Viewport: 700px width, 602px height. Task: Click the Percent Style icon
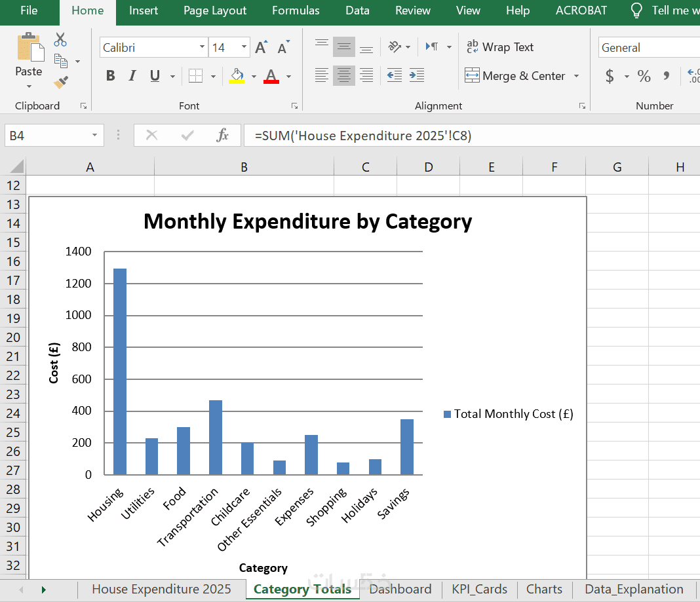[644, 76]
